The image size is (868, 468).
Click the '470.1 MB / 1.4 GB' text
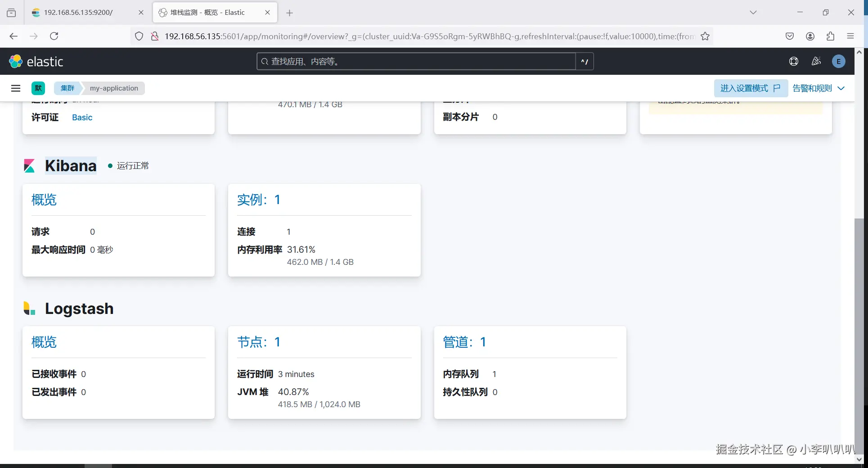(x=310, y=104)
